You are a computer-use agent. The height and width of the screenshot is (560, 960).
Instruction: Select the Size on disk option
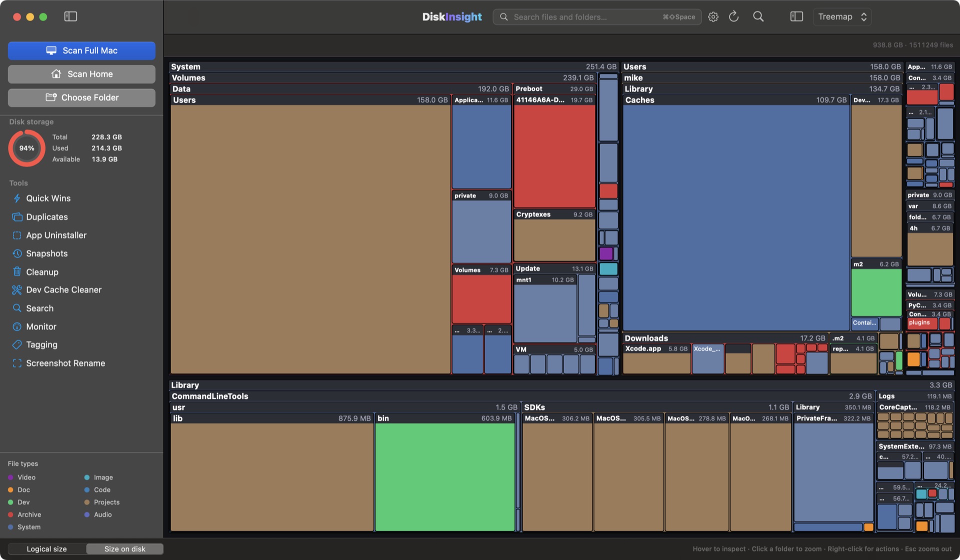pyautogui.click(x=124, y=549)
